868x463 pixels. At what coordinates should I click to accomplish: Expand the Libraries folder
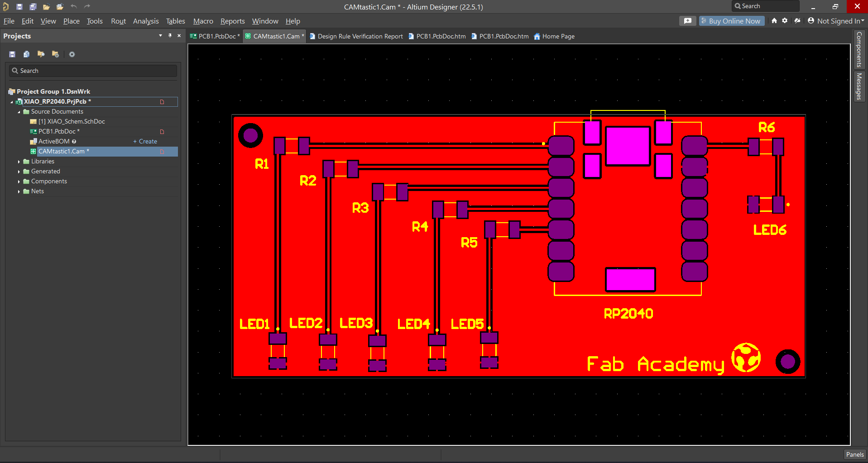pos(19,162)
